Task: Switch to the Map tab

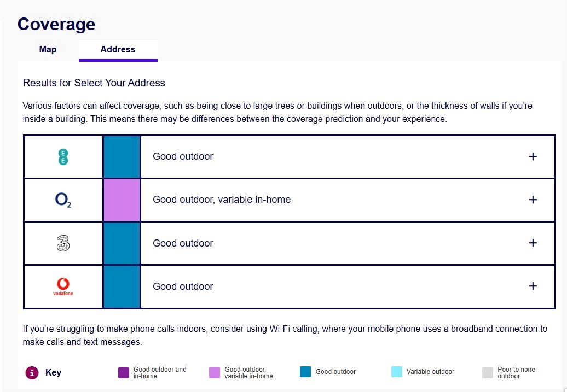Action: point(48,50)
